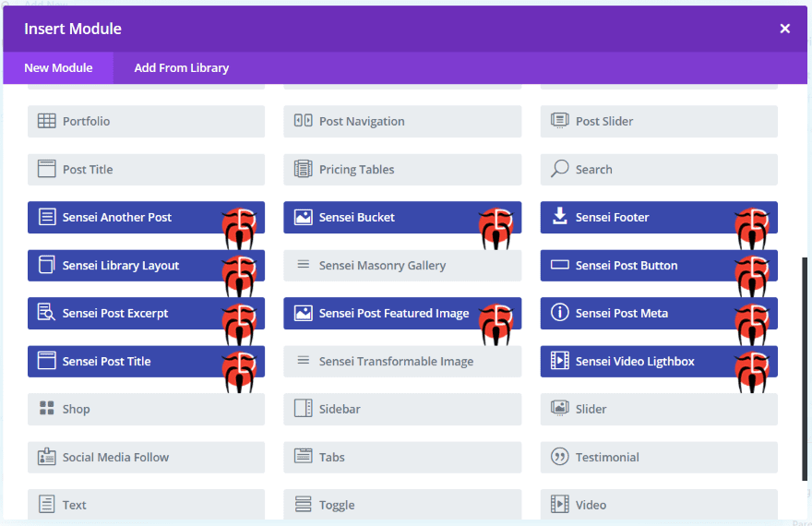Image resolution: width=812 pixels, height=526 pixels.
Task: Select the Search magnifier icon
Action: click(559, 169)
